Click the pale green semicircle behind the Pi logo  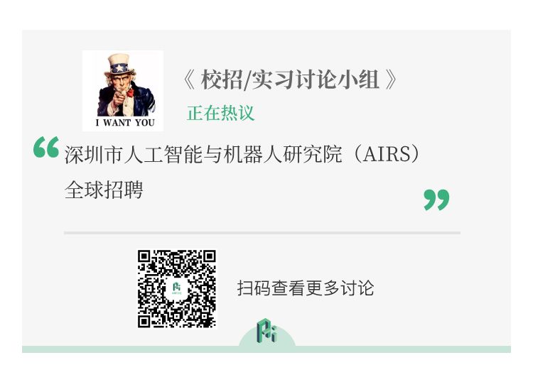[x=266, y=337]
